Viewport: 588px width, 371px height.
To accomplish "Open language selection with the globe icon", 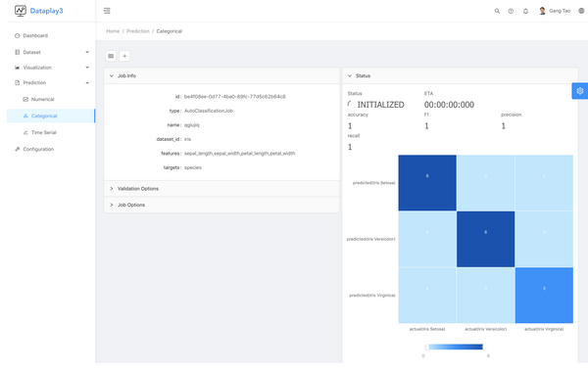I will pos(581,11).
